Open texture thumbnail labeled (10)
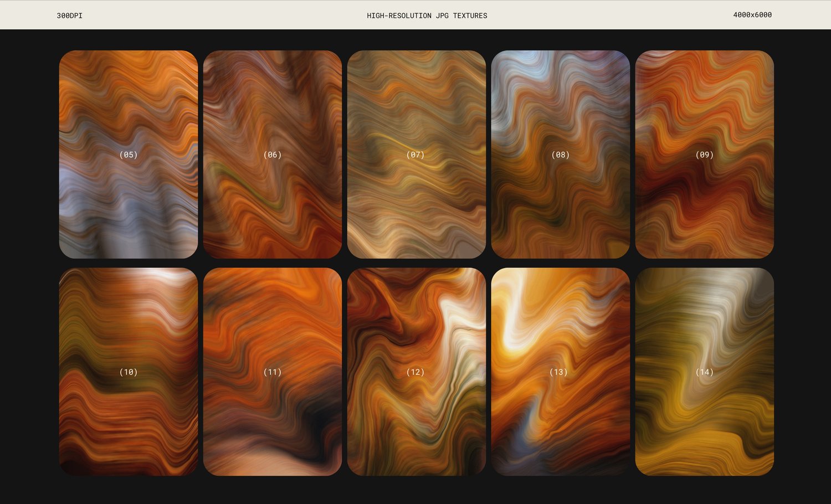Screen dimensions: 831x504 click(129, 372)
